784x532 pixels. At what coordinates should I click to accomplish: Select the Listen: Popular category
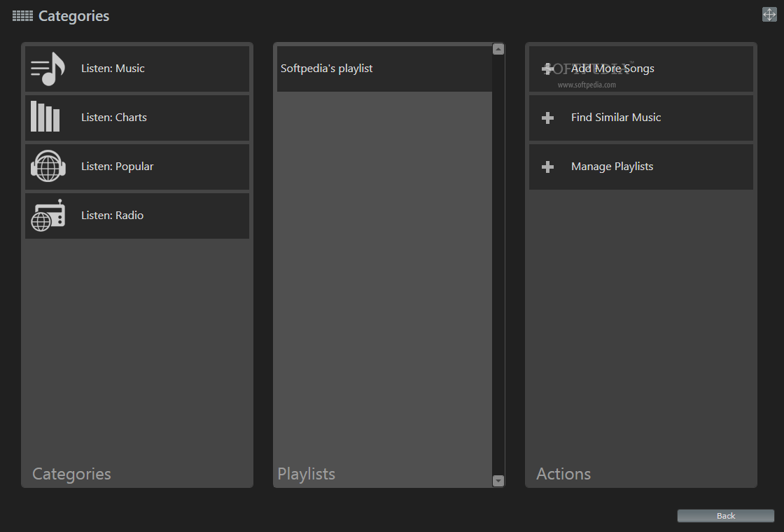(x=137, y=167)
